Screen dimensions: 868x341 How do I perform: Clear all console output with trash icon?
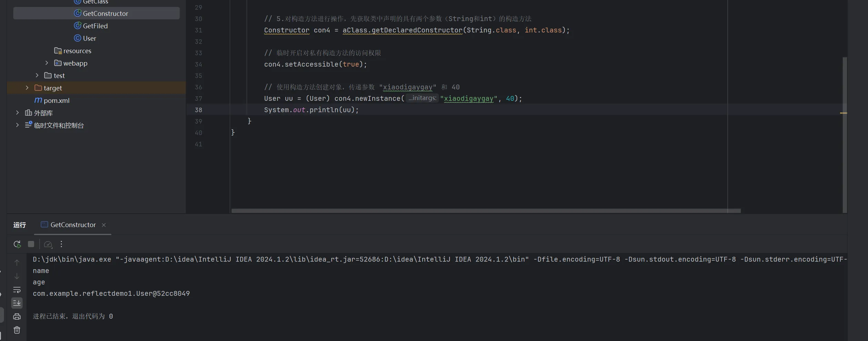point(17,330)
